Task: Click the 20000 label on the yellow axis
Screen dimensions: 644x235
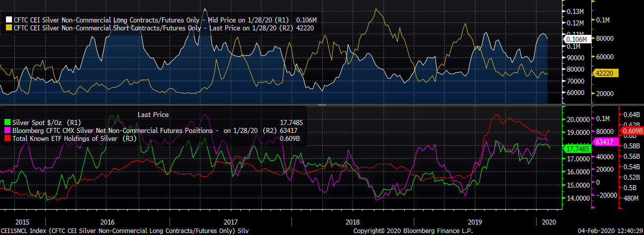Action: (606, 94)
